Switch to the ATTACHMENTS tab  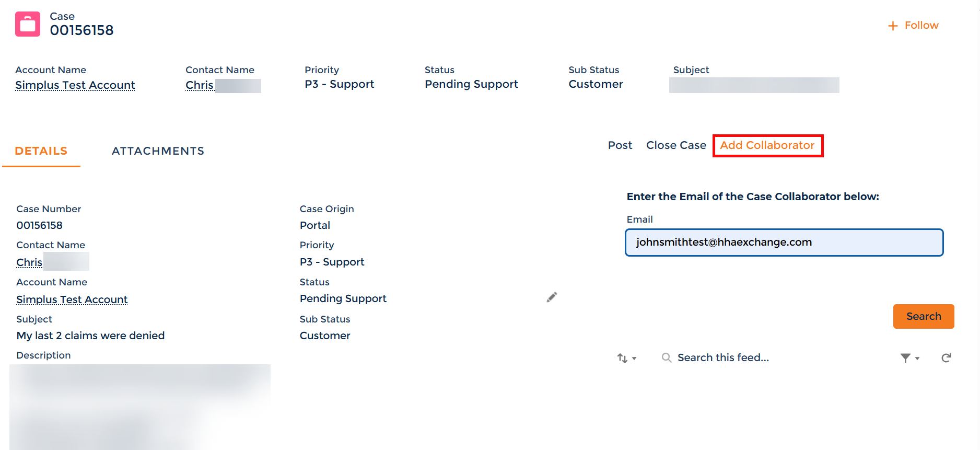point(157,151)
